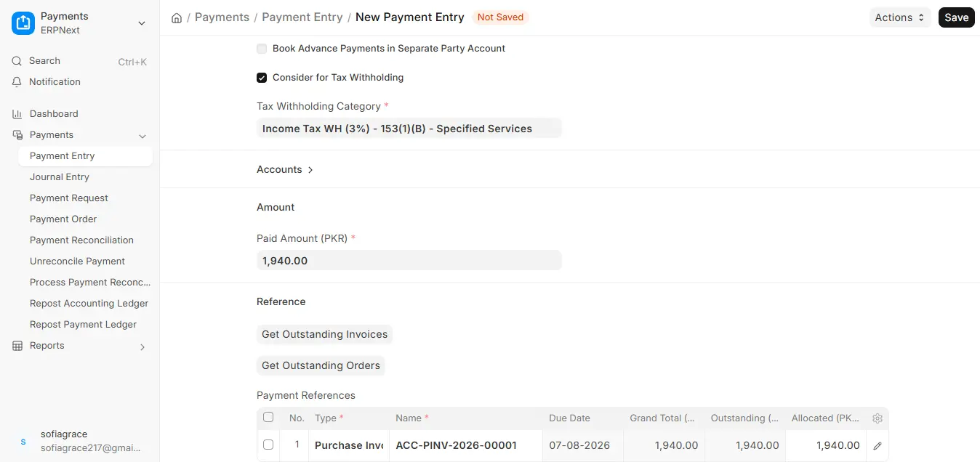The height and width of the screenshot is (462, 980).
Task: Toggle Book Advance Payments in Separate Party Account
Action: pos(262,49)
